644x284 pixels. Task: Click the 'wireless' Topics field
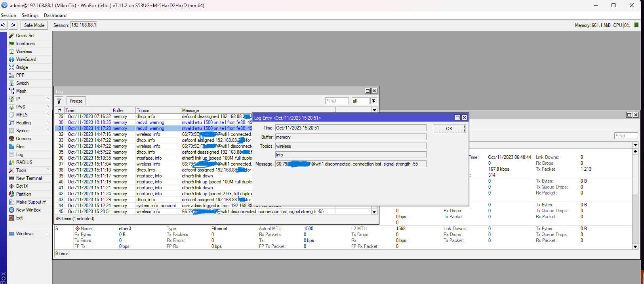pos(351,146)
